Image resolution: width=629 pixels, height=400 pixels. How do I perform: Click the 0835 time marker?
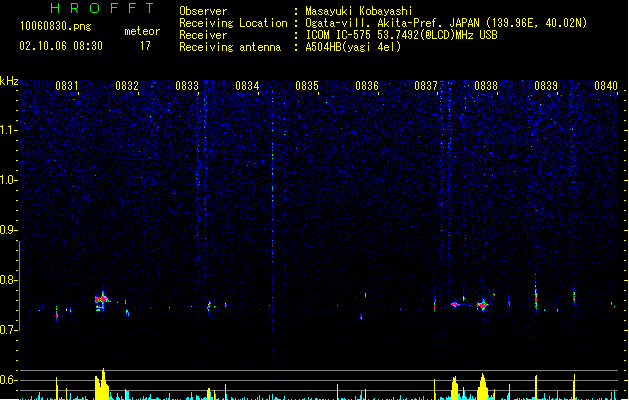click(307, 86)
